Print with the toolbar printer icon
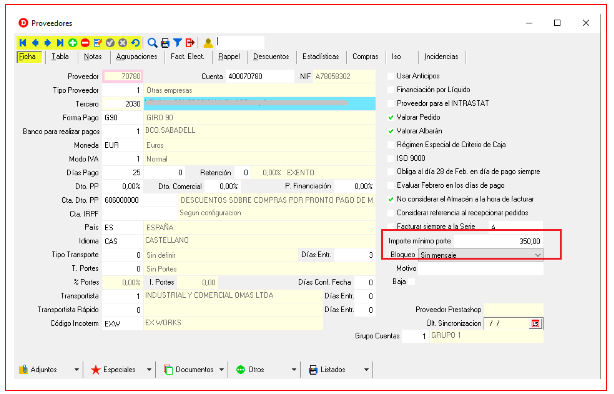This screenshot has width=614, height=394. coord(165,43)
